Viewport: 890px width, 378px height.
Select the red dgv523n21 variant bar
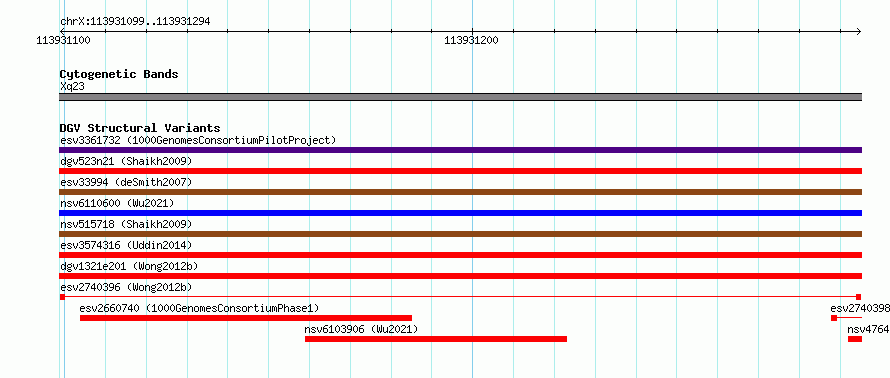pos(460,171)
